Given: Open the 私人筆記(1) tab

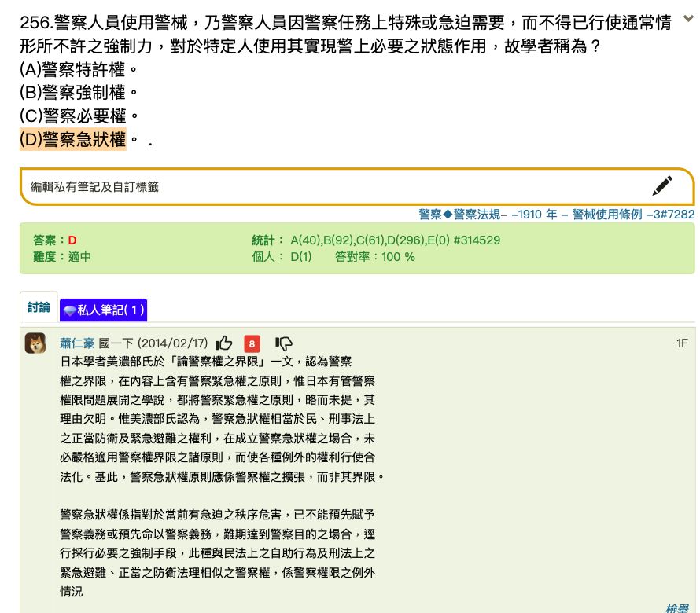Looking at the screenshot, I should click(104, 310).
